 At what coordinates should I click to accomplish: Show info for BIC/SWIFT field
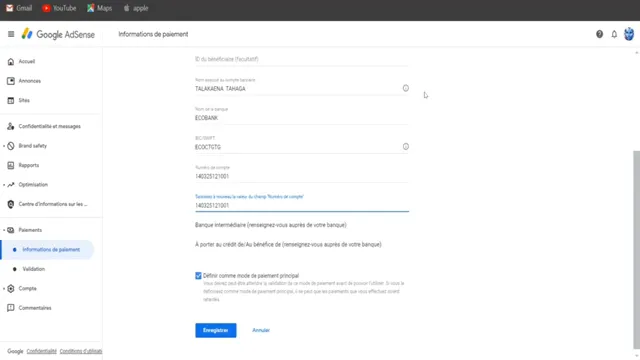(x=405, y=147)
